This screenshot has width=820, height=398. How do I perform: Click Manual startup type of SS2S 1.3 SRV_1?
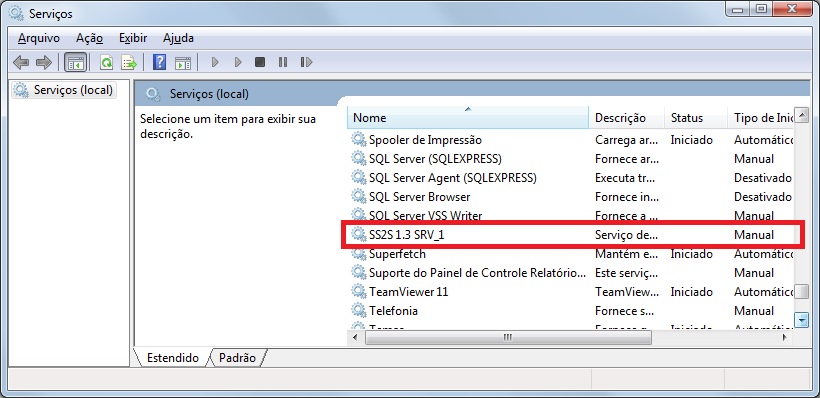click(754, 235)
